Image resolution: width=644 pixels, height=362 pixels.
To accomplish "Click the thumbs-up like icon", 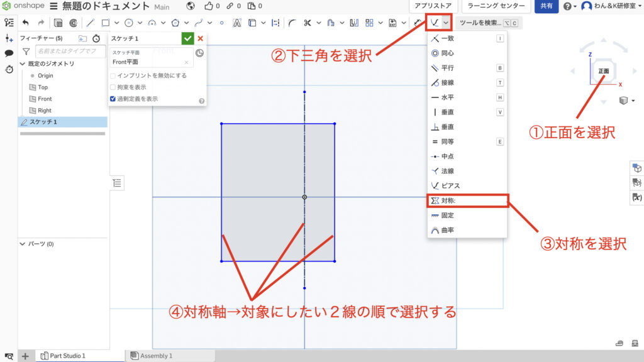I will point(209,6).
